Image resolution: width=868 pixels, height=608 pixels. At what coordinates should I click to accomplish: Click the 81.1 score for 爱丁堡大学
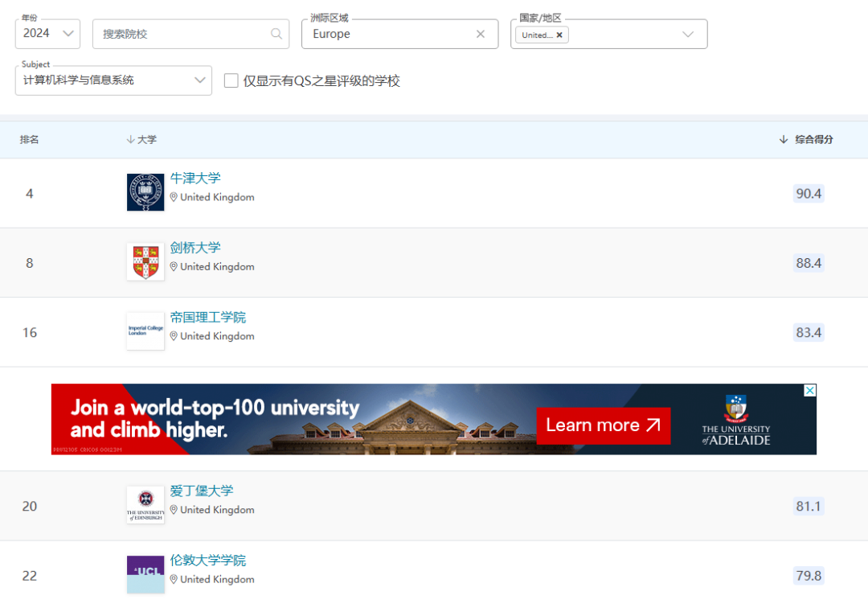pos(809,507)
